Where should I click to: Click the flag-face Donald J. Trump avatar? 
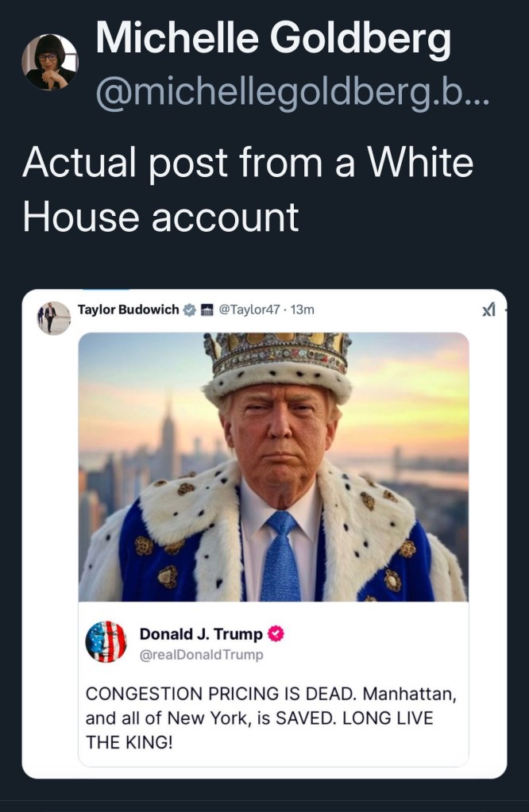click(x=106, y=641)
